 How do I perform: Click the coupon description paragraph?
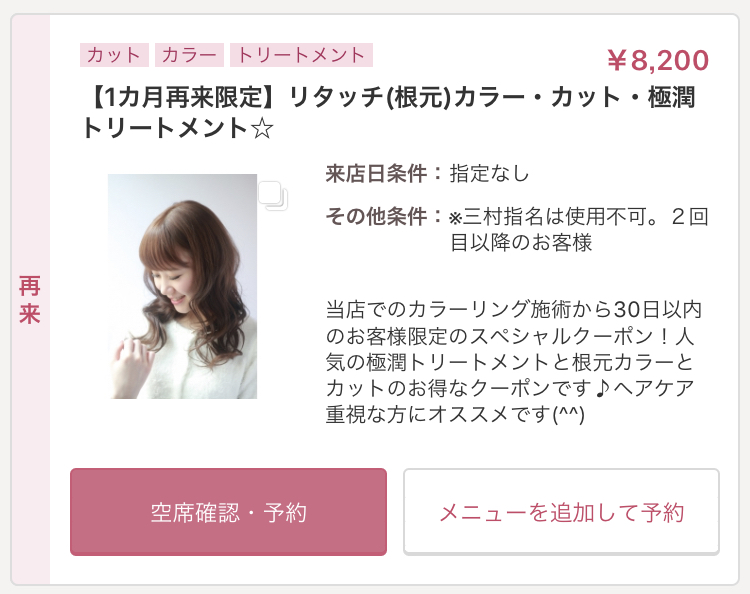click(x=513, y=362)
